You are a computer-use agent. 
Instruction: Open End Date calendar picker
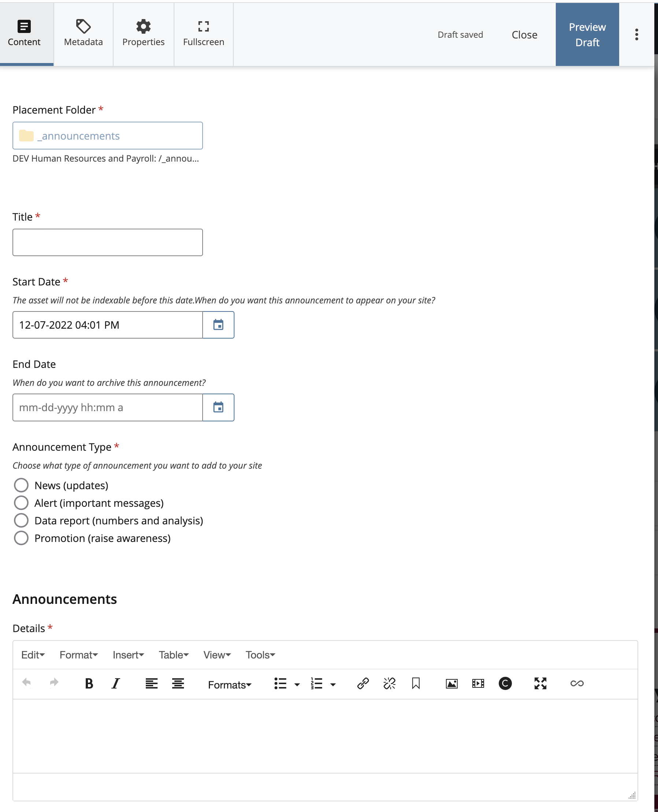(218, 407)
